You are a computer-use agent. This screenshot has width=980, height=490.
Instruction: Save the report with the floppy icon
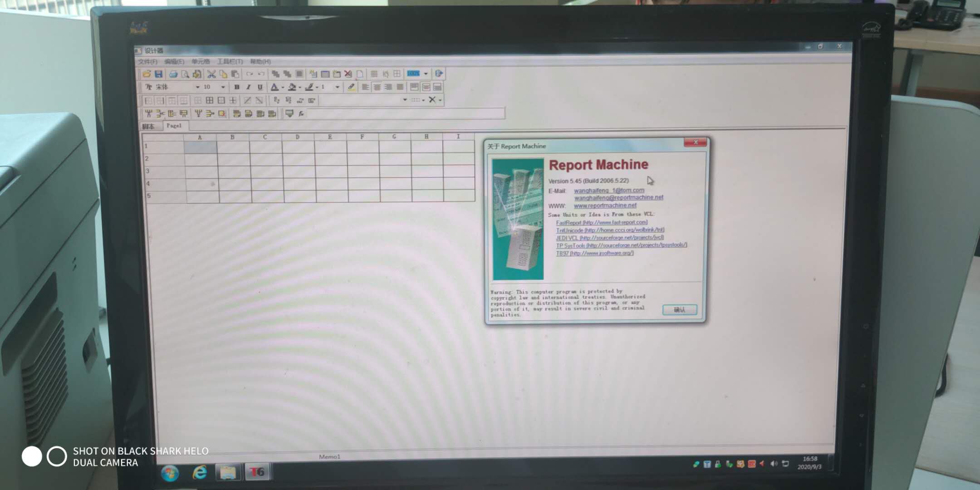[x=158, y=73]
